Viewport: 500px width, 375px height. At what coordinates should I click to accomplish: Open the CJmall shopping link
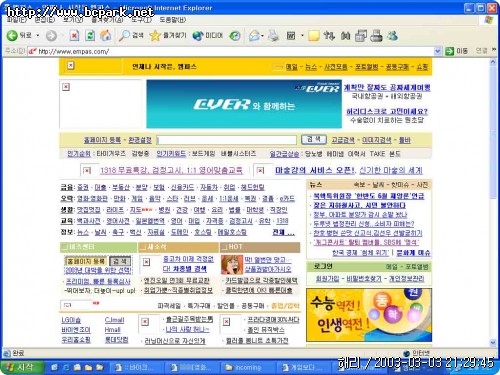coord(114,320)
